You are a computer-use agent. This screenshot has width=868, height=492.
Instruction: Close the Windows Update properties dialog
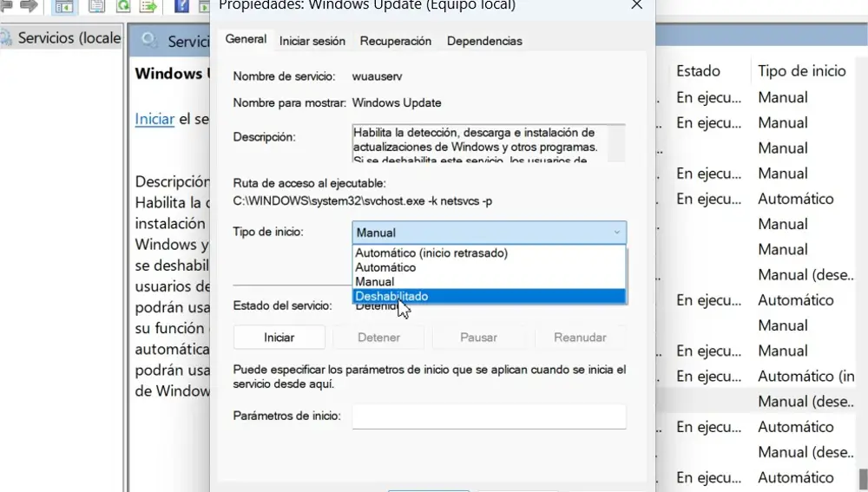(636, 5)
